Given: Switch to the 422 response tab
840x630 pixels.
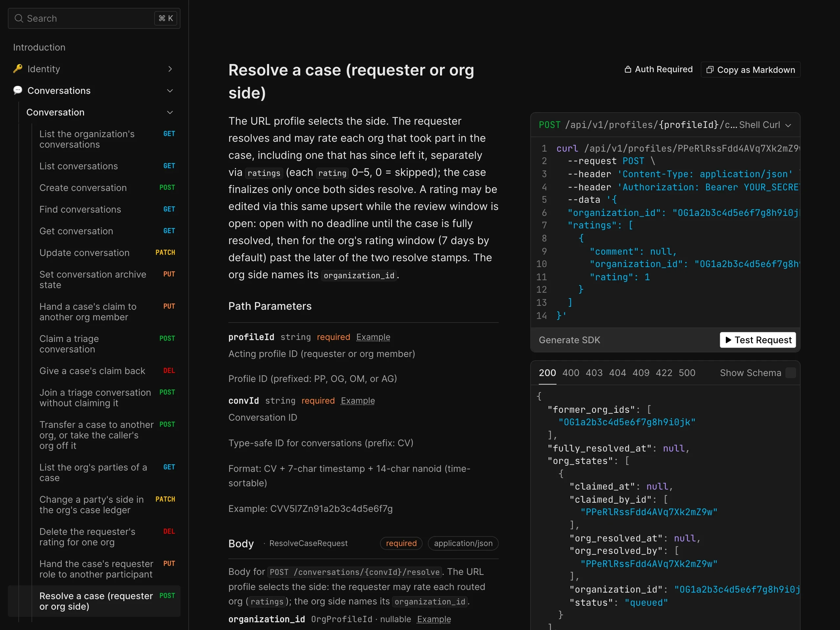Looking at the screenshot, I should pyautogui.click(x=664, y=373).
